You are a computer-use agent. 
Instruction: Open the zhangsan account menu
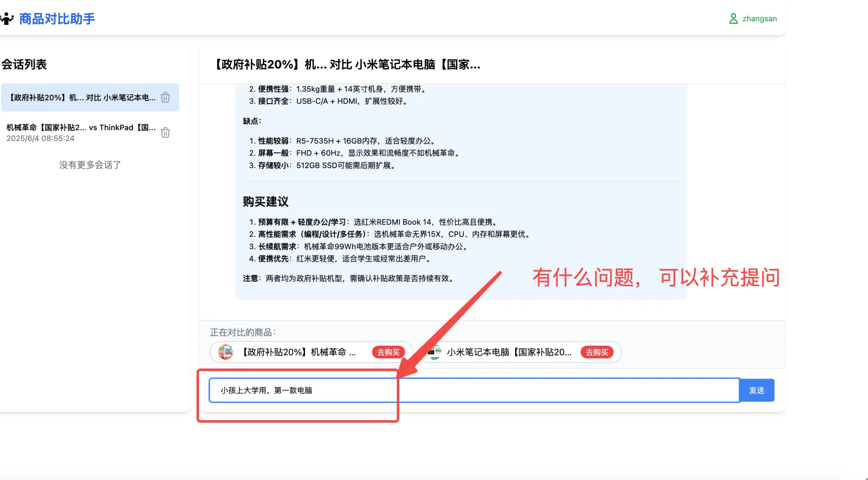[759, 18]
